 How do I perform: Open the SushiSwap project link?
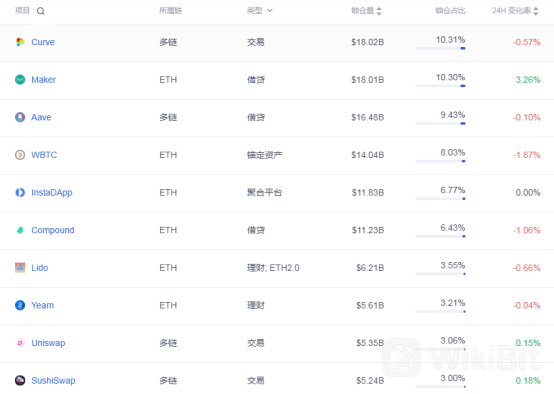[53, 380]
